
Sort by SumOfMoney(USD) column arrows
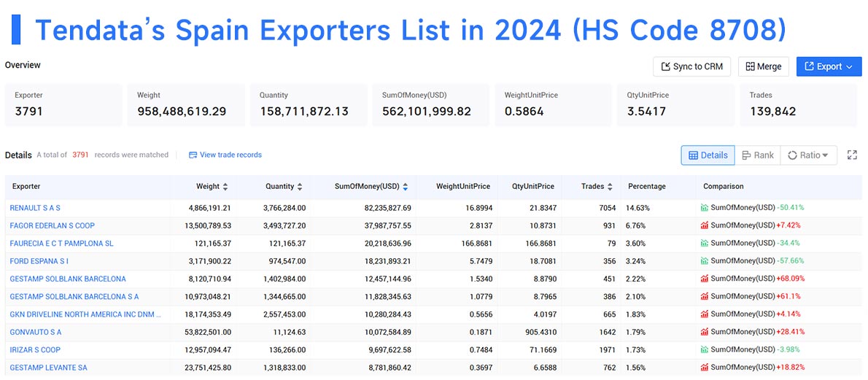406,187
